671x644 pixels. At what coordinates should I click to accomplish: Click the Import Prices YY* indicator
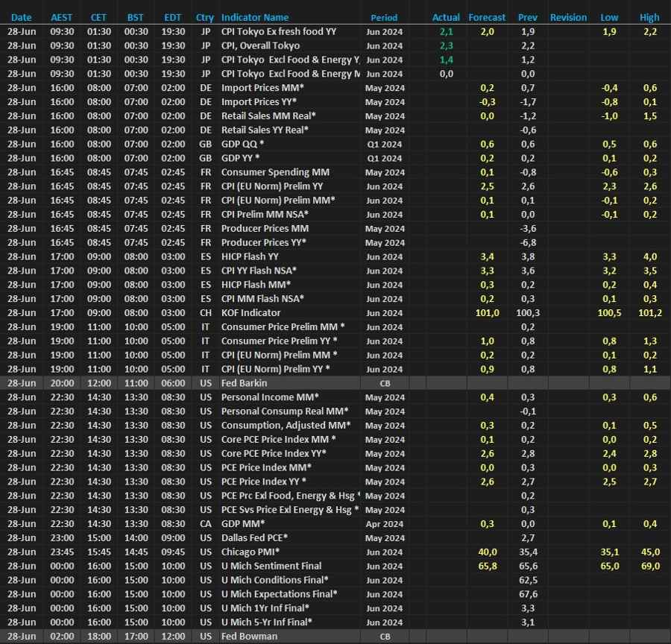[259, 102]
